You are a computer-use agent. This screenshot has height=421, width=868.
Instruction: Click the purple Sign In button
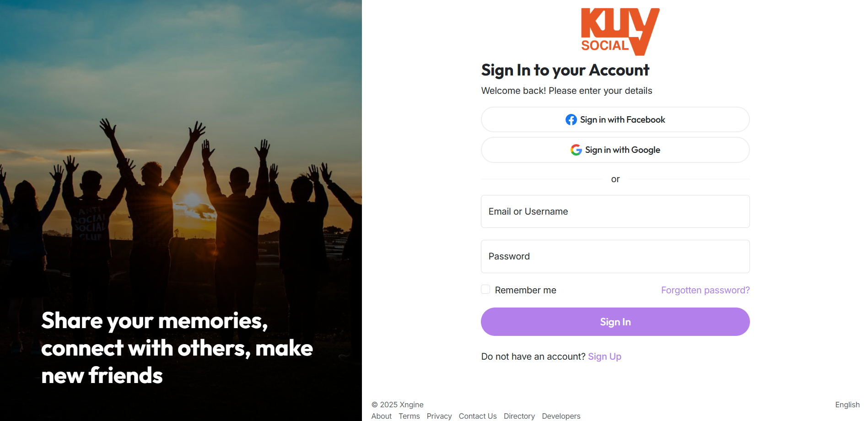pyautogui.click(x=615, y=322)
